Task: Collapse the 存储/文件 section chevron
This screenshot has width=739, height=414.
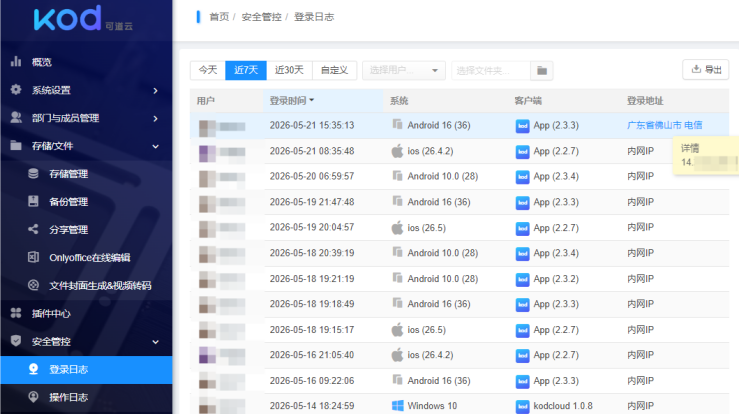Action: coord(156,147)
